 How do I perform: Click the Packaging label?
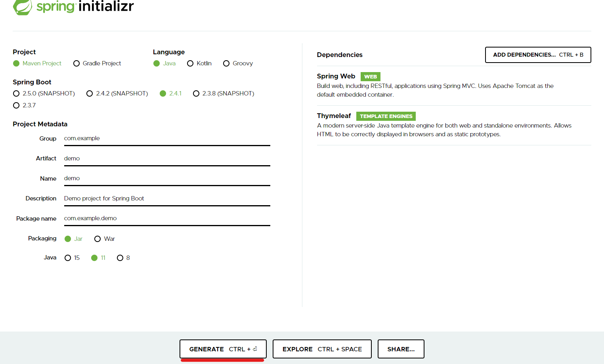[x=42, y=238]
